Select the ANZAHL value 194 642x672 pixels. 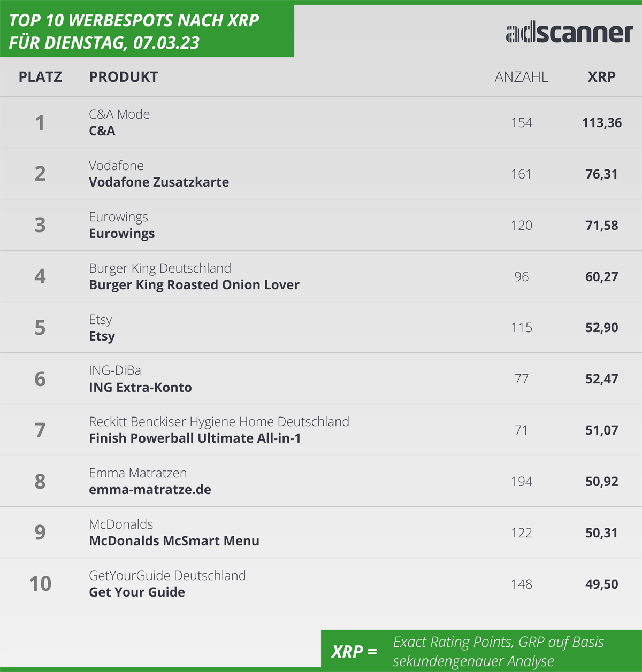[x=522, y=482]
